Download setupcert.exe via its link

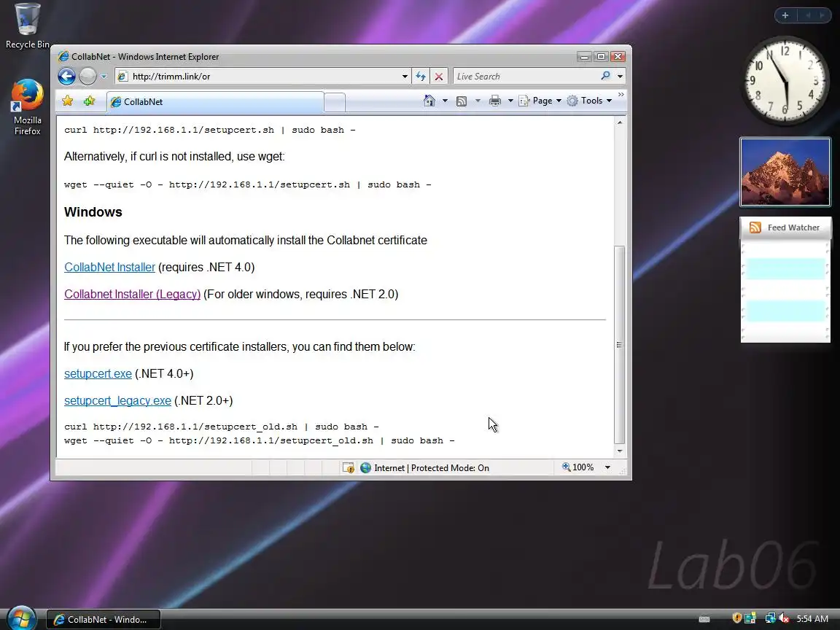pyautogui.click(x=98, y=373)
